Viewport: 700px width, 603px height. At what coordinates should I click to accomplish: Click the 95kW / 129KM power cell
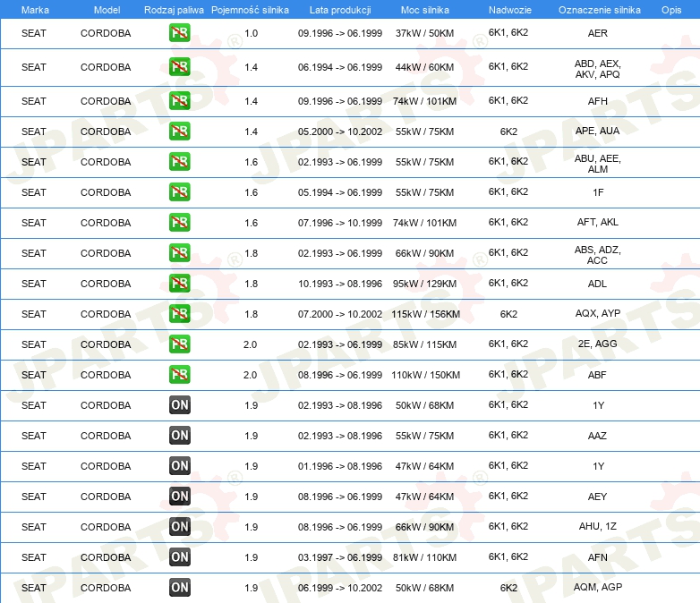424,284
